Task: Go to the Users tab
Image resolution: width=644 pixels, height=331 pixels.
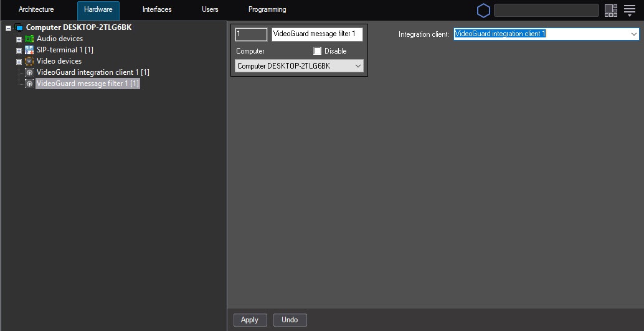Action: click(210, 9)
